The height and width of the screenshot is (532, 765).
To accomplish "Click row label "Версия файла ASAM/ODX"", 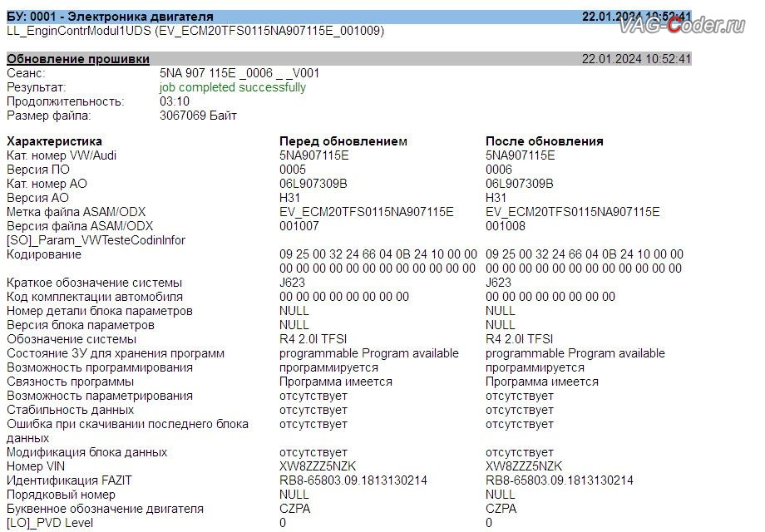I will [80, 226].
